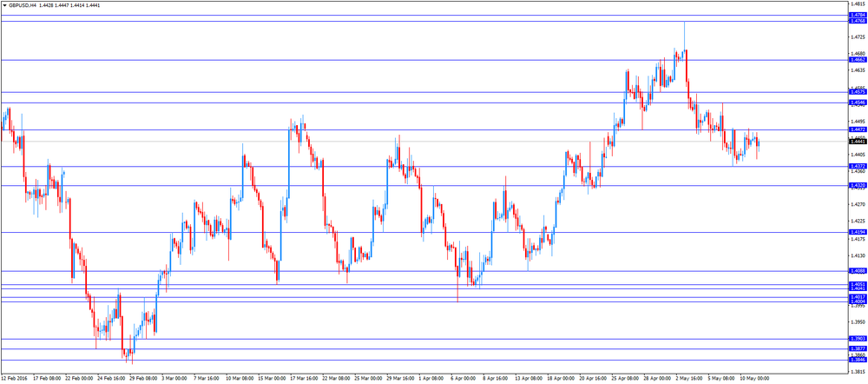Click the 13 Apr 08:00 time label

[530, 380]
